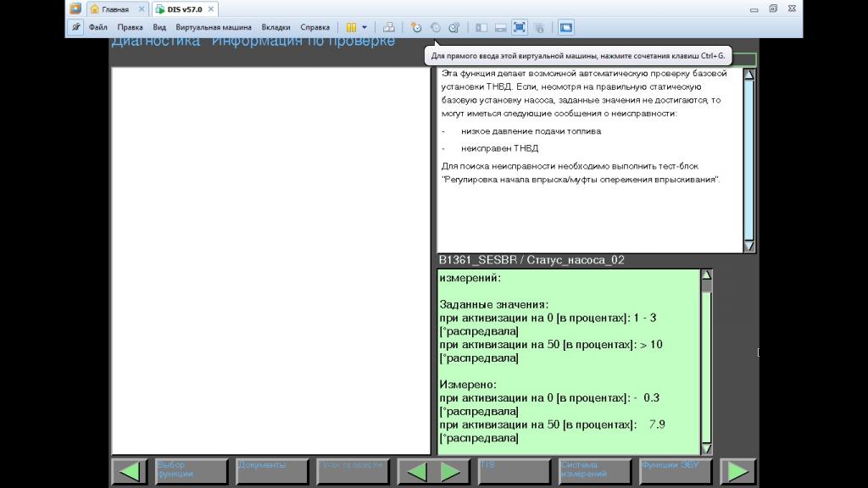Click the 'низкое давление подачи топлива' text
This screenshot has width=868, height=488.
[531, 131]
